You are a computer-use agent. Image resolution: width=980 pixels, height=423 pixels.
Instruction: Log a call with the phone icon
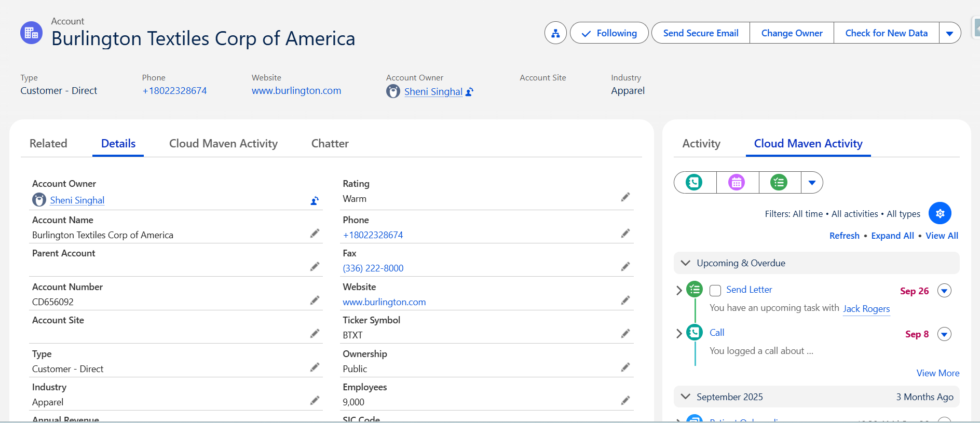pyautogui.click(x=695, y=183)
